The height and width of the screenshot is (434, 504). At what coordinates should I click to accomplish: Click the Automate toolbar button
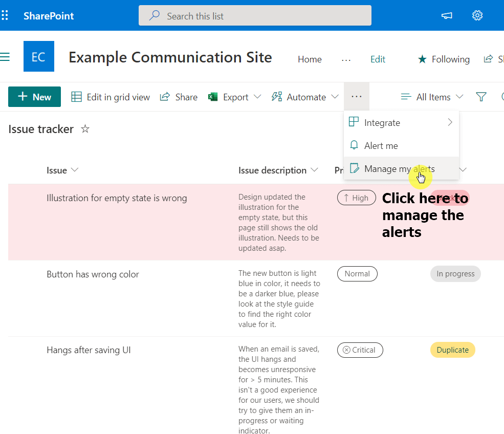point(299,97)
